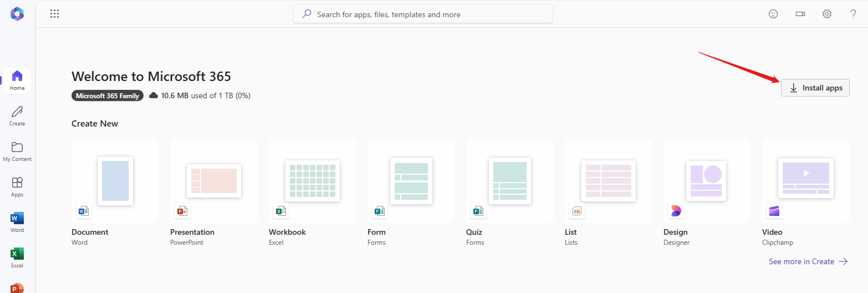Screen dimensions: 868x293
Task: Switch to My Content in sidebar
Action: [x=17, y=151]
